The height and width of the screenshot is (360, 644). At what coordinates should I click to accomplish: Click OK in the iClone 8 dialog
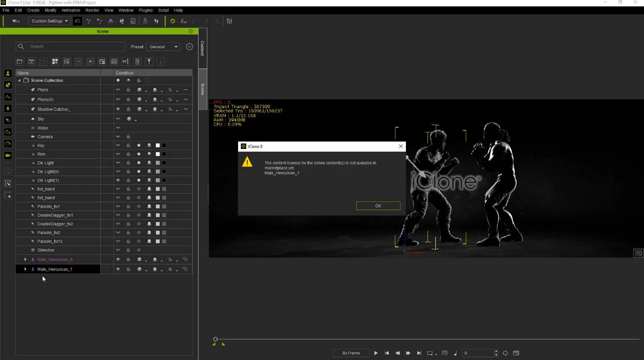click(x=378, y=206)
